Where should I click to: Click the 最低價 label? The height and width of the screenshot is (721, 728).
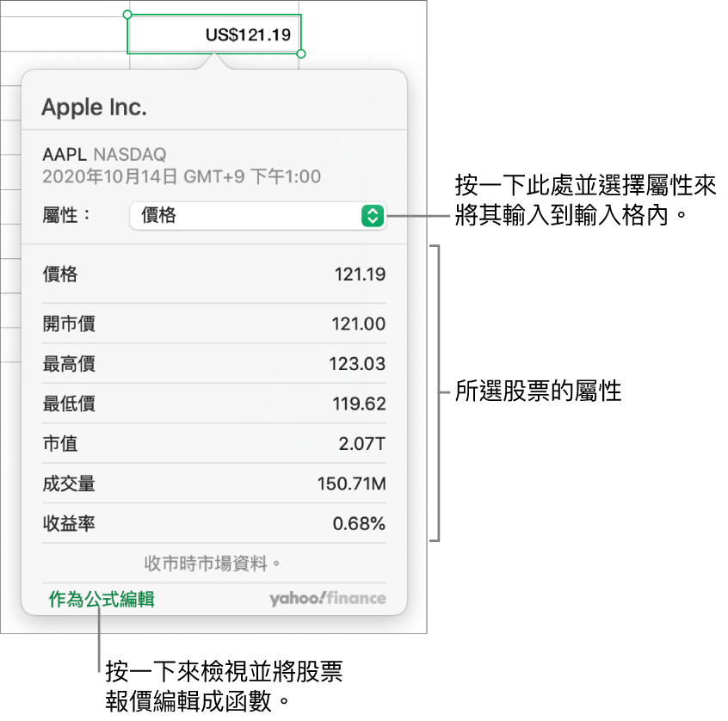[x=69, y=404]
